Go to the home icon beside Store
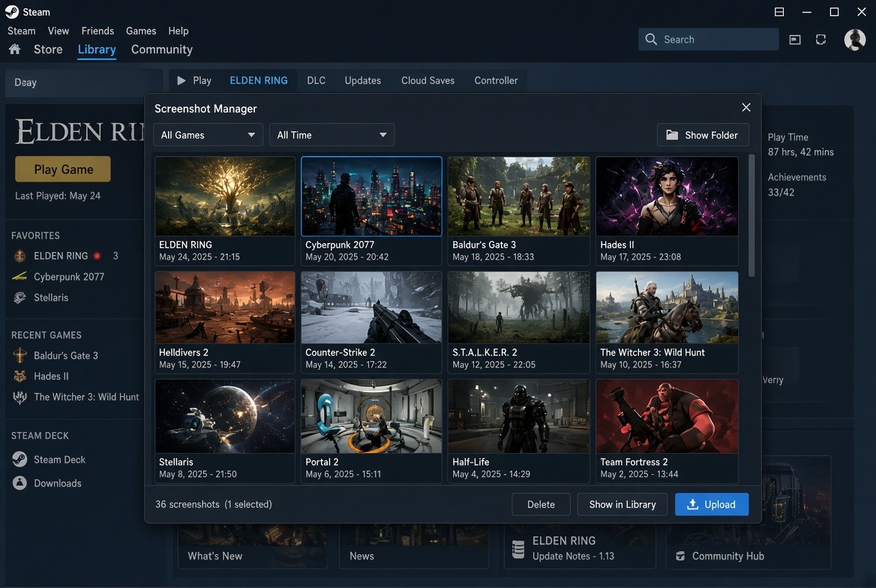The width and height of the screenshot is (876, 588). click(x=14, y=49)
